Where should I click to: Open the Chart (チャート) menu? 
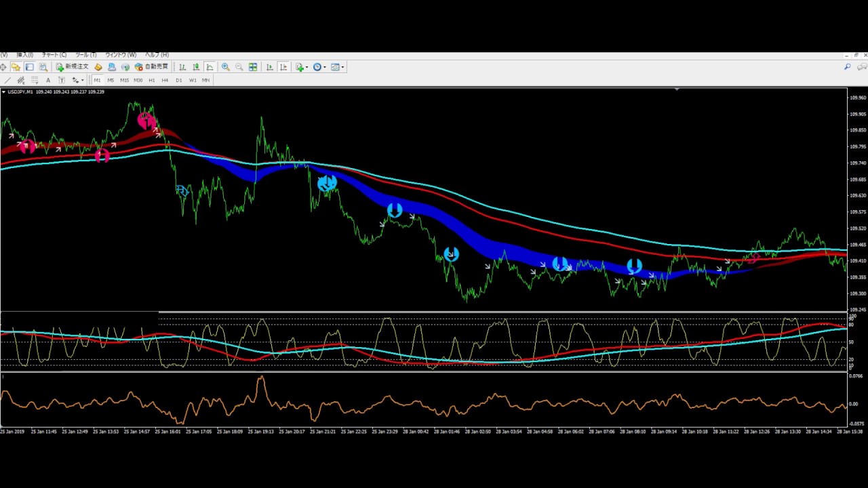click(x=54, y=55)
